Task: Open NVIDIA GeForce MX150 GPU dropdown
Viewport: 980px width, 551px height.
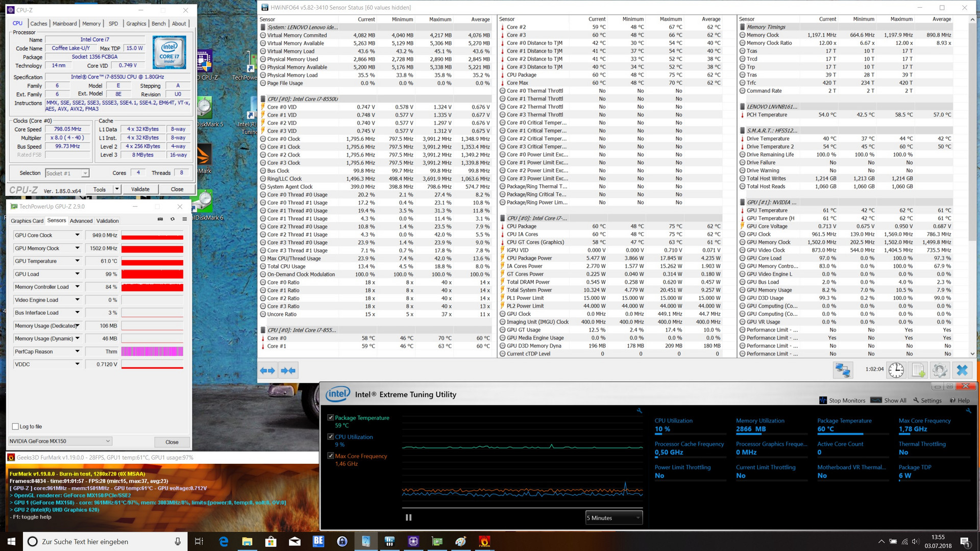Action: 60,441
